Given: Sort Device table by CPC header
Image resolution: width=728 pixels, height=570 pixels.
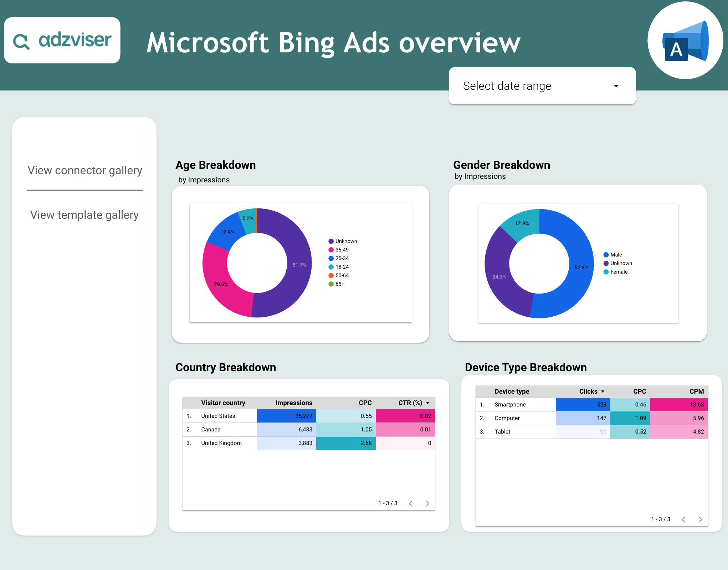Looking at the screenshot, I should click(x=640, y=392).
